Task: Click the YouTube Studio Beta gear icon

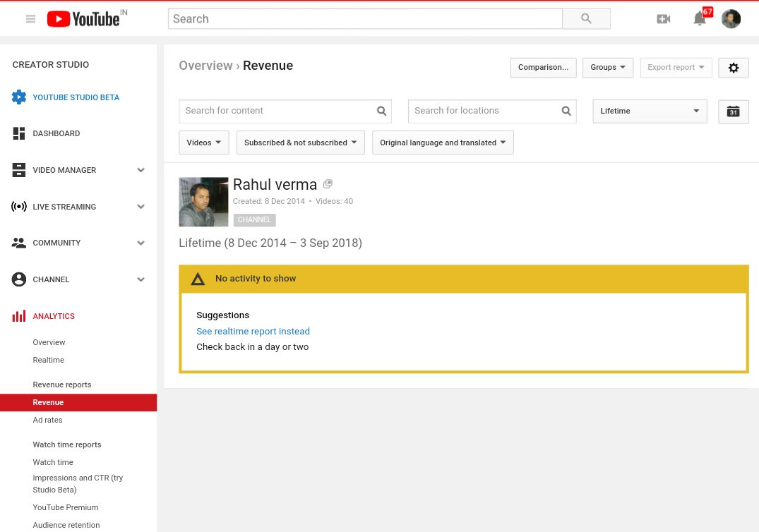Action: tap(19, 97)
